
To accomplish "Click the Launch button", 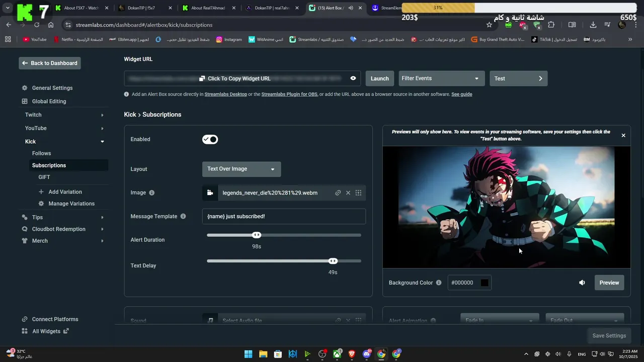I will pyautogui.click(x=380, y=78).
